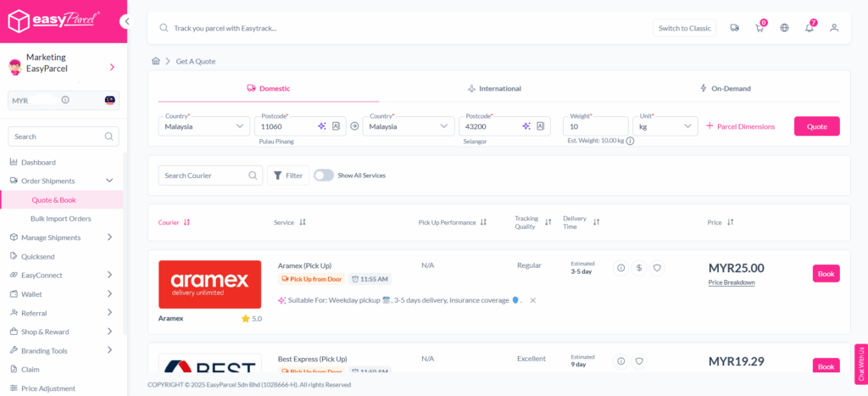
Task: Click the Search Courier input field
Action: 203,176
